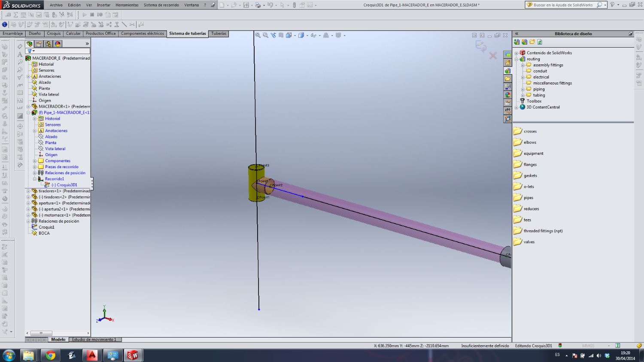This screenshot has height=362, width=644.
Task: Open Google Chrome from the taskbar
Action: (51, 355)
